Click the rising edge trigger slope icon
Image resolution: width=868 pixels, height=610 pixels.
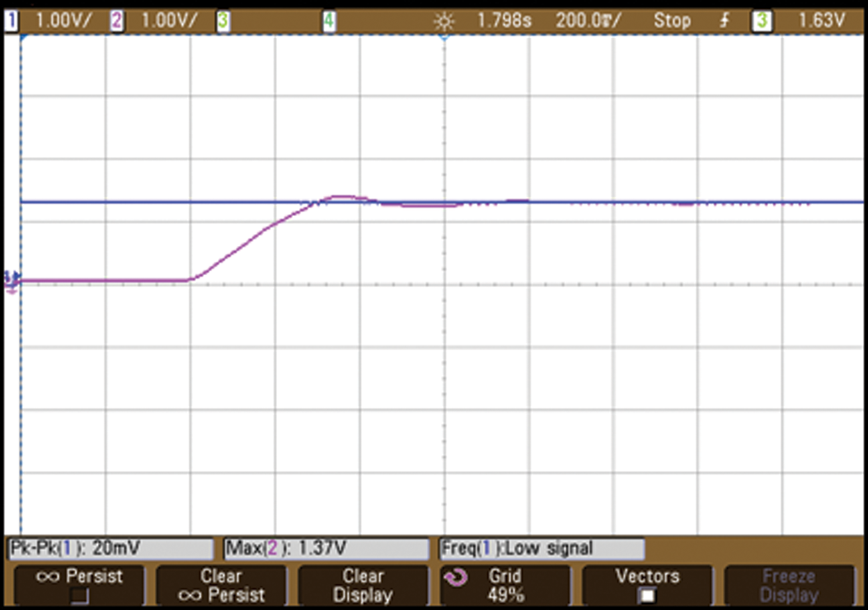coord(724,21)
